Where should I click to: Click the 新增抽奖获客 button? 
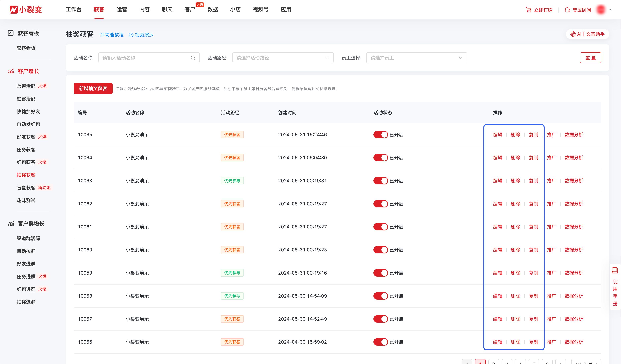pyautogui.click(x=93, y=88)
